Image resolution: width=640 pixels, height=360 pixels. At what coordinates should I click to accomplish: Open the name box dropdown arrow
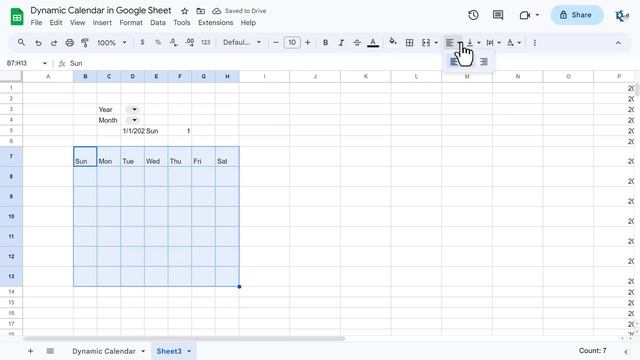[44, 63]
